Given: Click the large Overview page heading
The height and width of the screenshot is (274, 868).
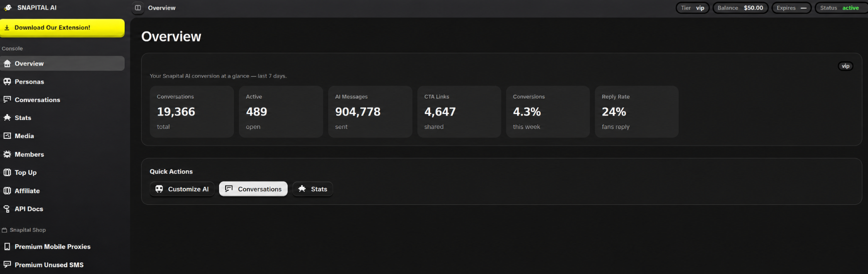Looking at the screenshot, I should [x=171, y=37].
